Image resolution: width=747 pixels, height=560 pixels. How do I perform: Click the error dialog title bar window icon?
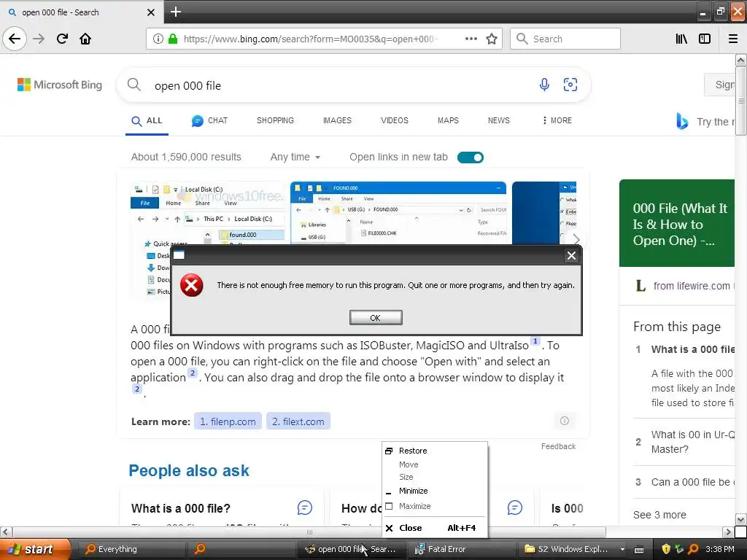[179, 255]
